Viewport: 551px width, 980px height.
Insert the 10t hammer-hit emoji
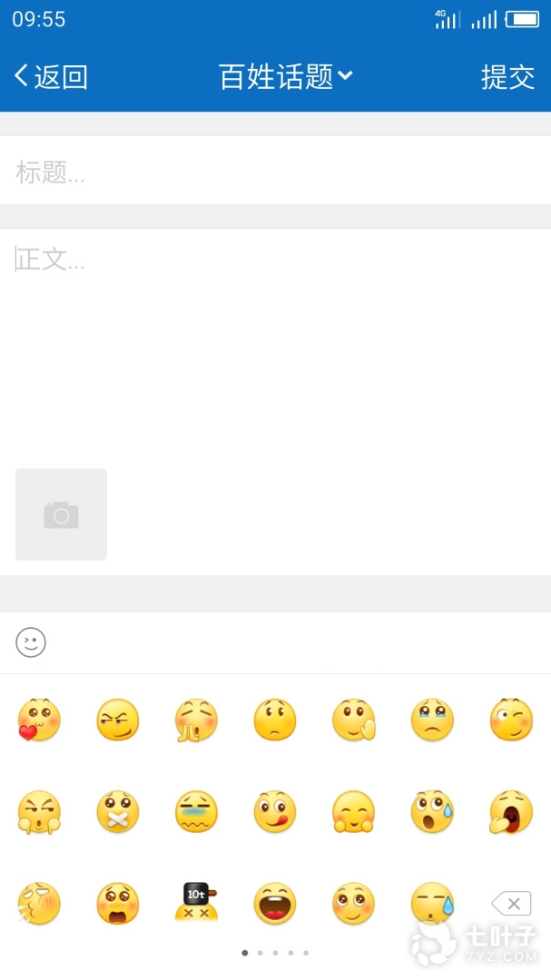[x=196, y=903]
